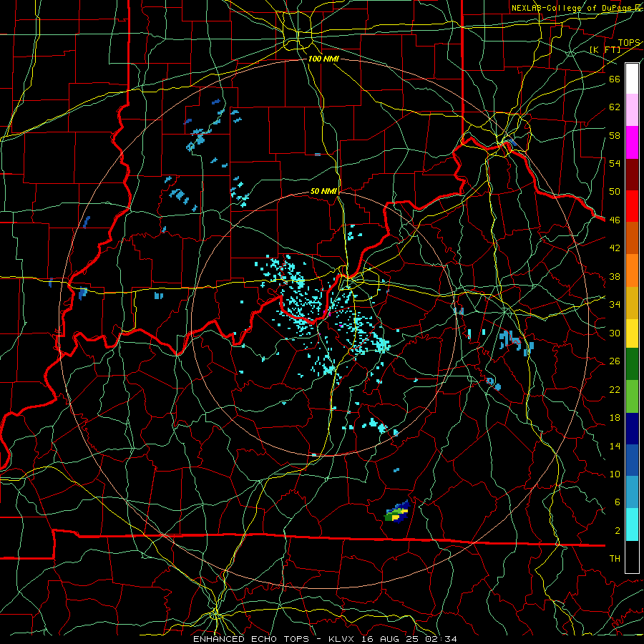644x644 pixels.
Task: Click the legend value 2
Action: [617, 531]
